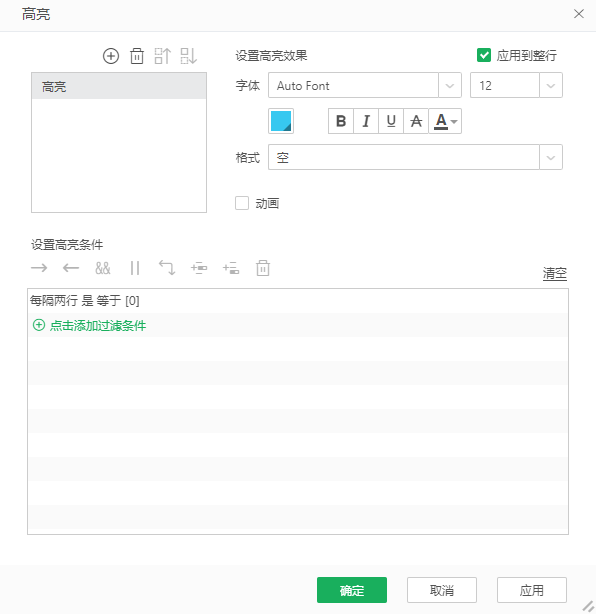Click the swap condition arrows icon
The width and height of the screenshot is (596, 614).
(x=167, y=268)
